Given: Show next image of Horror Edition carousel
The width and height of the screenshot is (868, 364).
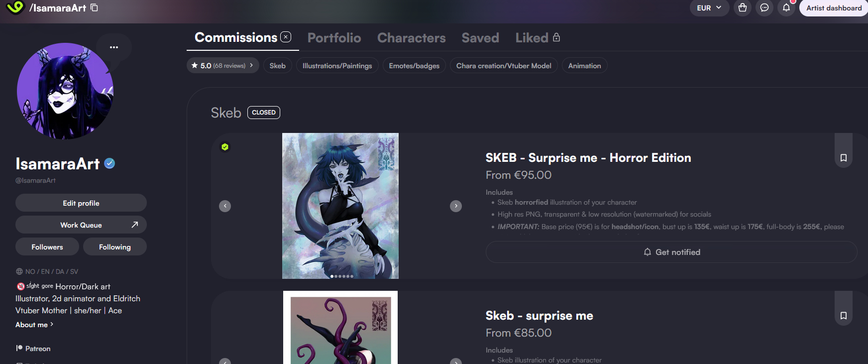Looking at the screenshot, I should coord(455,206).
